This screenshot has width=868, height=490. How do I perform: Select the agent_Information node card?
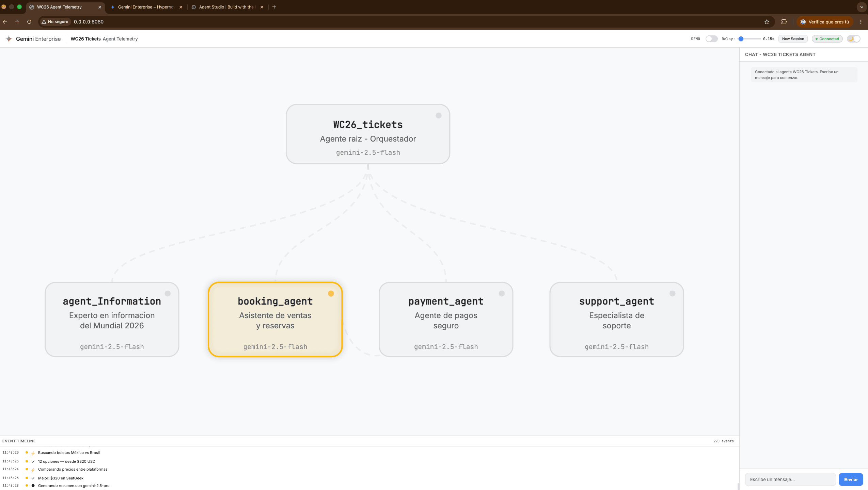pos(112,319)
